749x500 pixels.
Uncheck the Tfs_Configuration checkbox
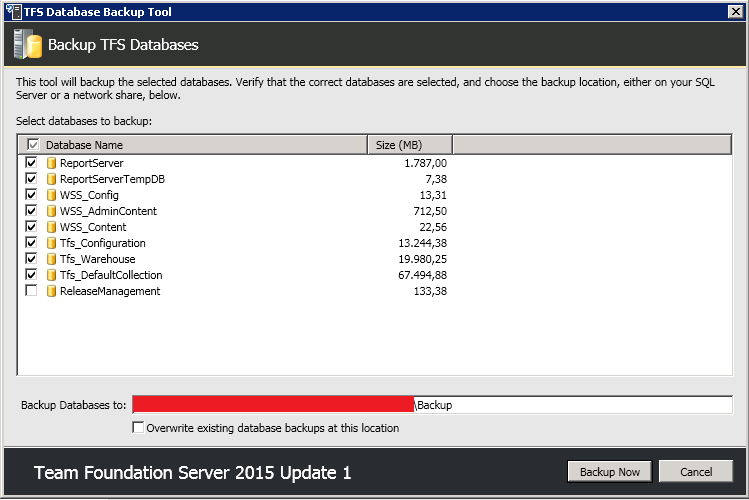click(x=31, y=243)
